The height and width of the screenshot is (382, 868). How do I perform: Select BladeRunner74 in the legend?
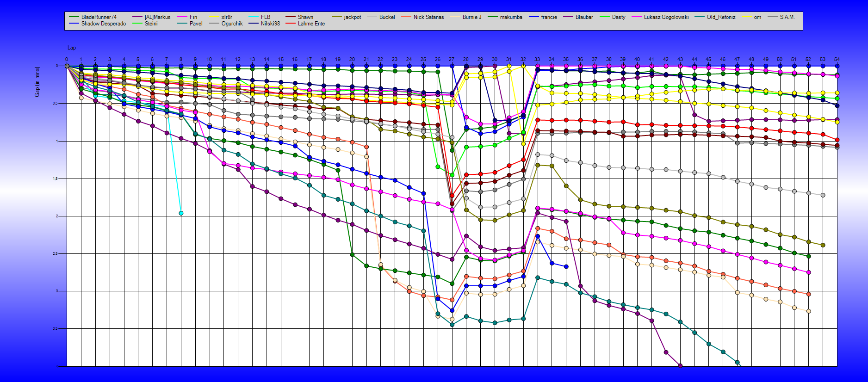[x=99, y=17]
